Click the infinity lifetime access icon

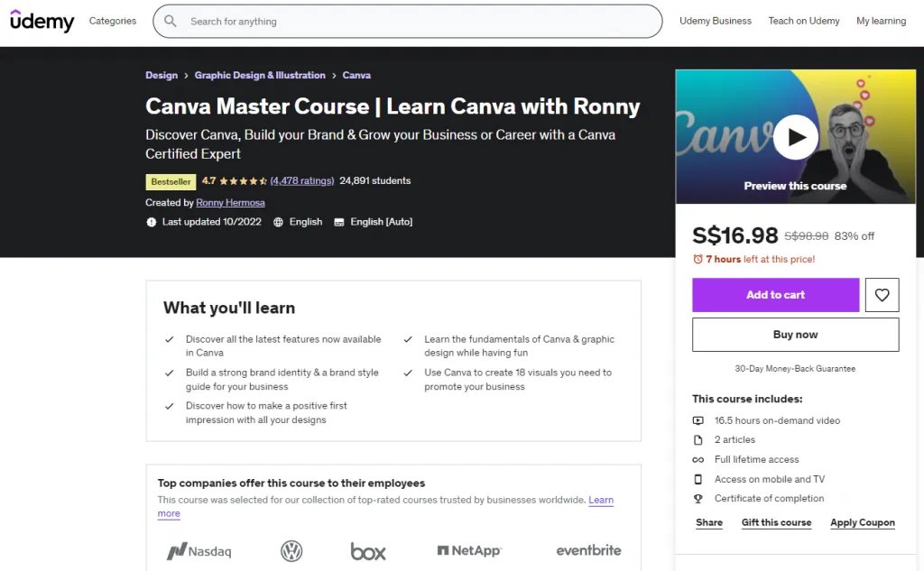(698, 460)
